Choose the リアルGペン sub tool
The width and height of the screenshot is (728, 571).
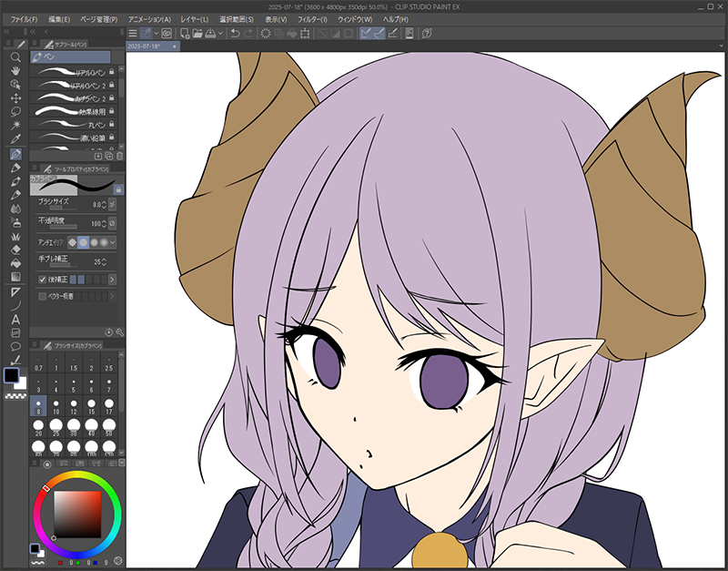[74, 72]
